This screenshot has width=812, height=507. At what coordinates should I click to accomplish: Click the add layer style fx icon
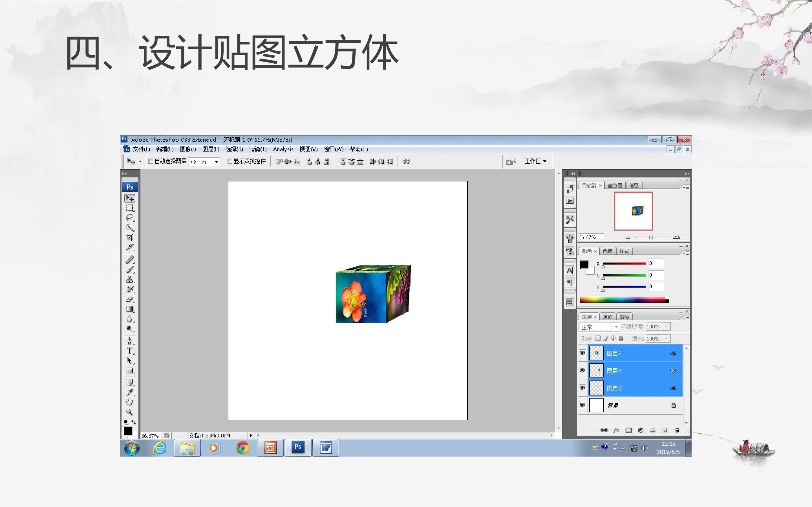[616, 430]
